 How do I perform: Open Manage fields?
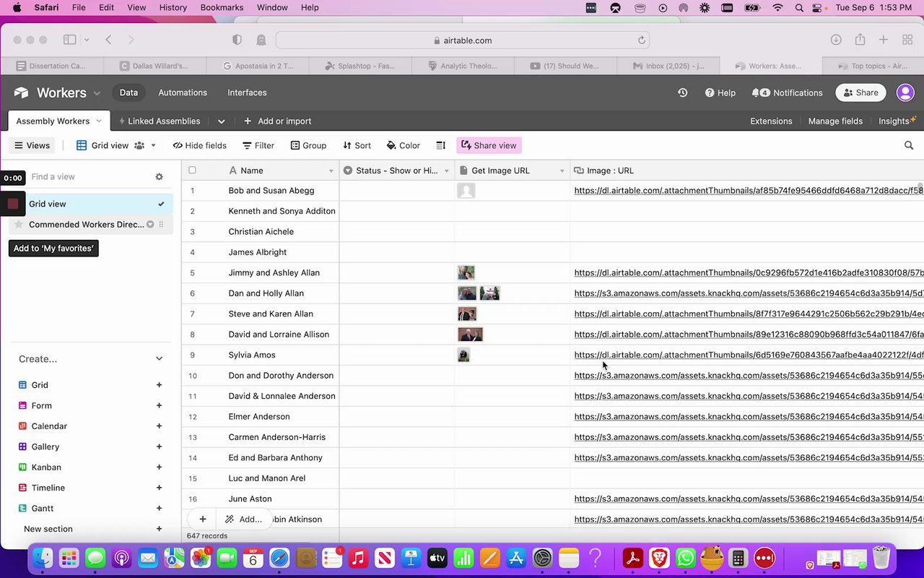pyautogui.click(x=835, y=121)
